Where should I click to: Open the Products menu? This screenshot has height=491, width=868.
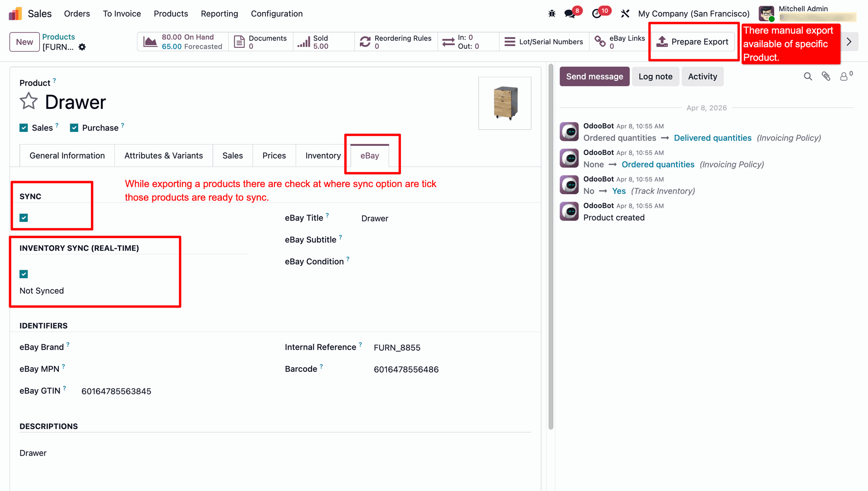(171, 14)
